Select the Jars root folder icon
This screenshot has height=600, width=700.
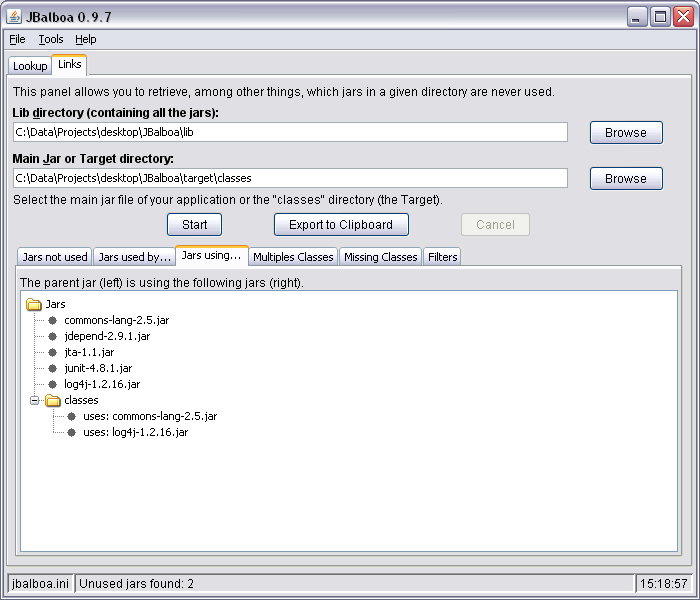[x=33, y=304]
